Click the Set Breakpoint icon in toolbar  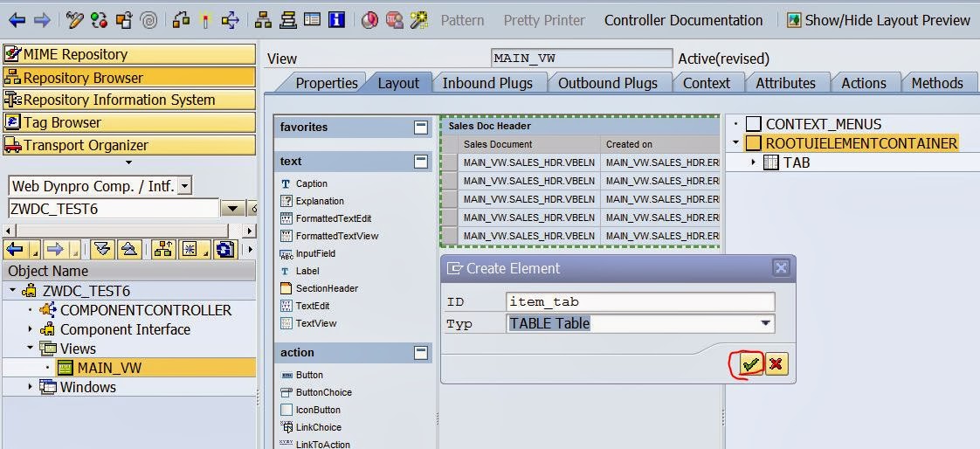pos(369,21)
